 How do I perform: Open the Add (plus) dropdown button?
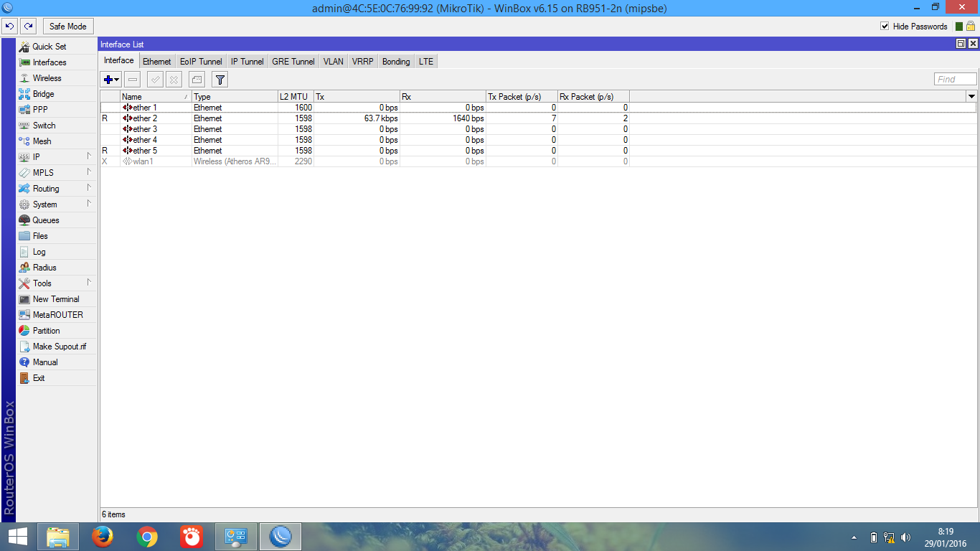111,80
